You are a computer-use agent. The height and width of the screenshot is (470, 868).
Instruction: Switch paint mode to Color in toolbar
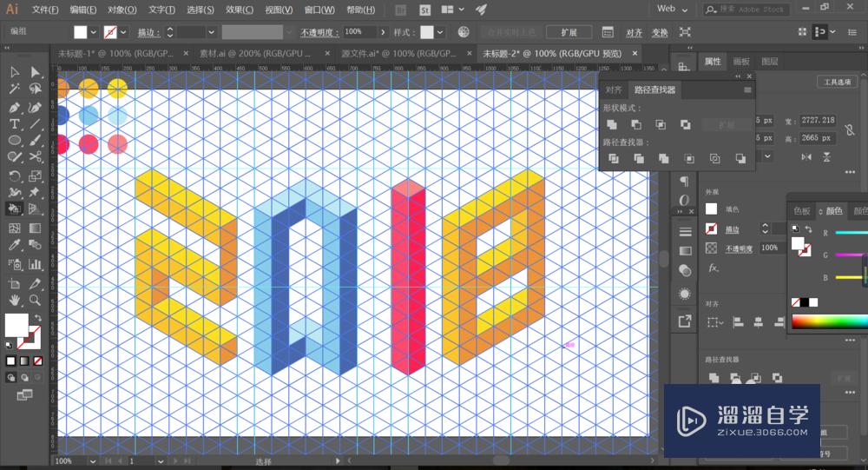pos(10,361)
